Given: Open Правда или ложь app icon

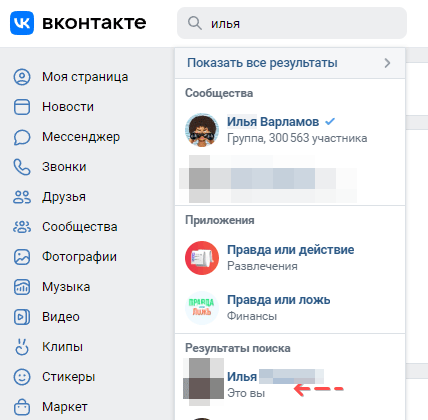Looking at the screenshot, I should (x=202, y=308).
